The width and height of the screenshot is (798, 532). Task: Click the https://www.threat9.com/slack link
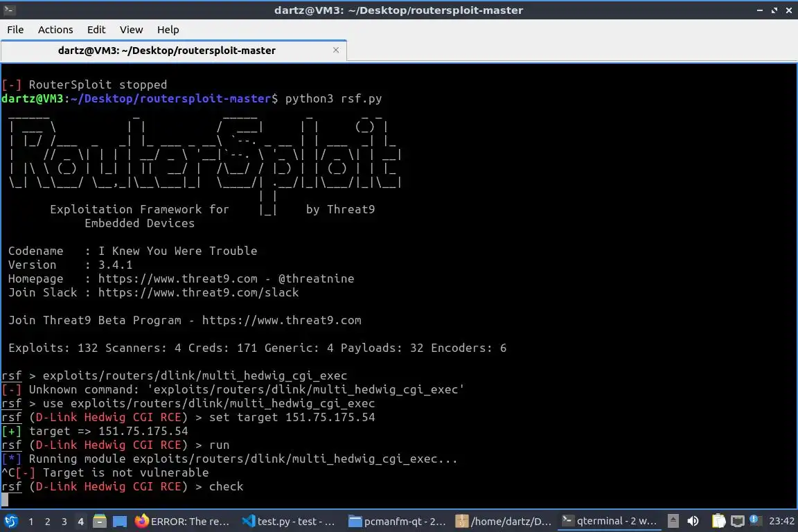tap(199, 293)
